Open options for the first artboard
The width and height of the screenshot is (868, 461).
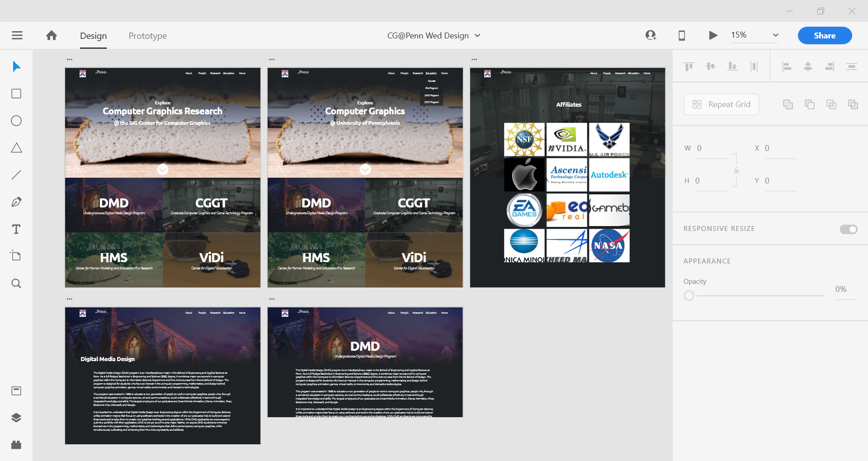point(70,59)
